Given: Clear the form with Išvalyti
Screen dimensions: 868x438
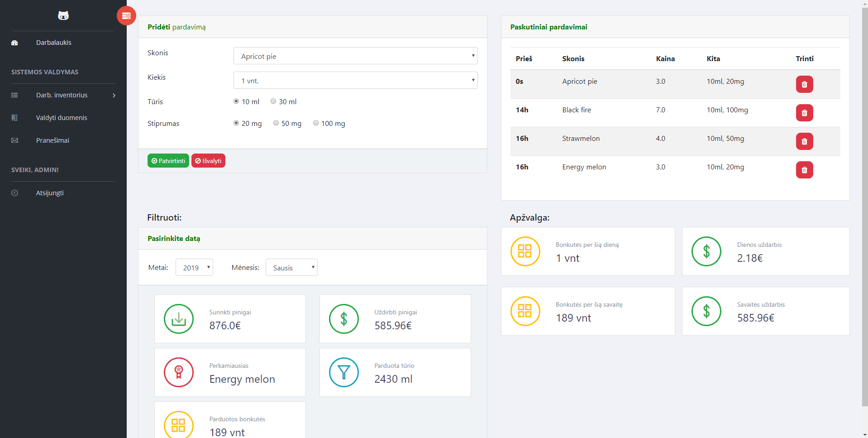Looking at the screenshot, I should click(x=208, y=161).
